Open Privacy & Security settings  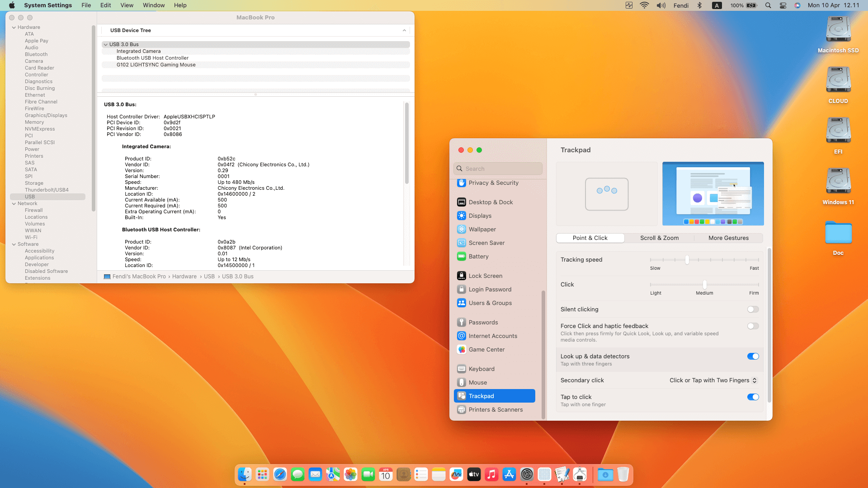(495, 183)
